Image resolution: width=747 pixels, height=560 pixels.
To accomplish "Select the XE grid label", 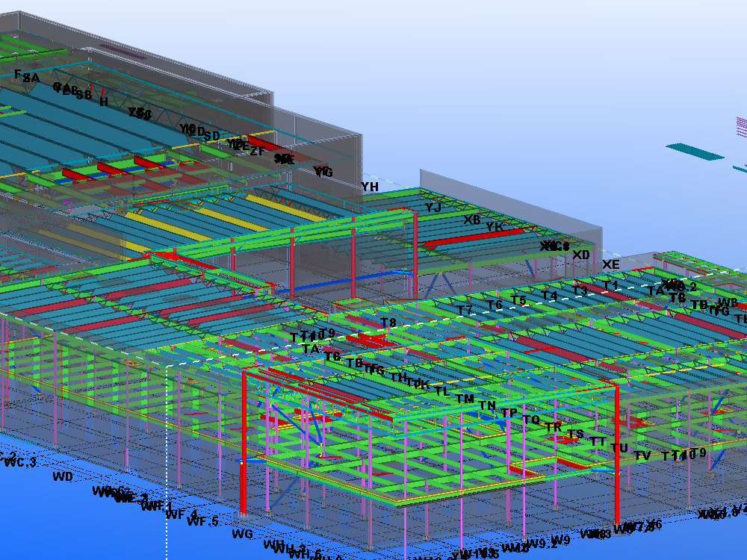I will [611, 264].
